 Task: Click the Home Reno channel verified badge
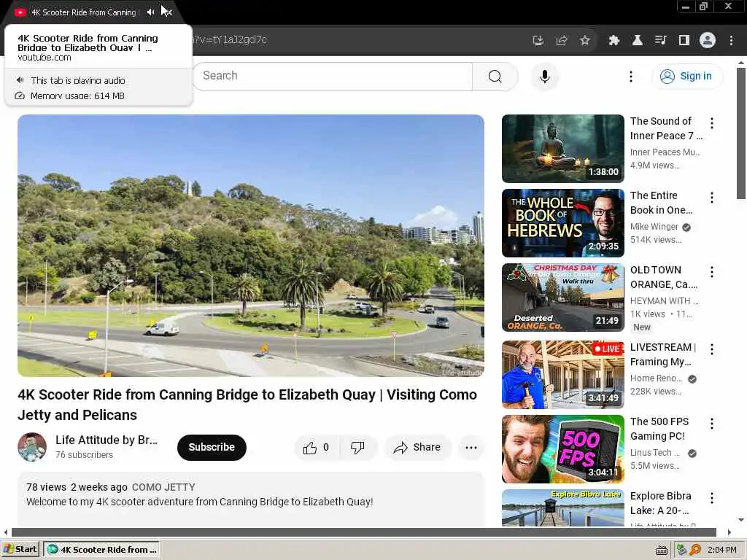tap(692, 379)
